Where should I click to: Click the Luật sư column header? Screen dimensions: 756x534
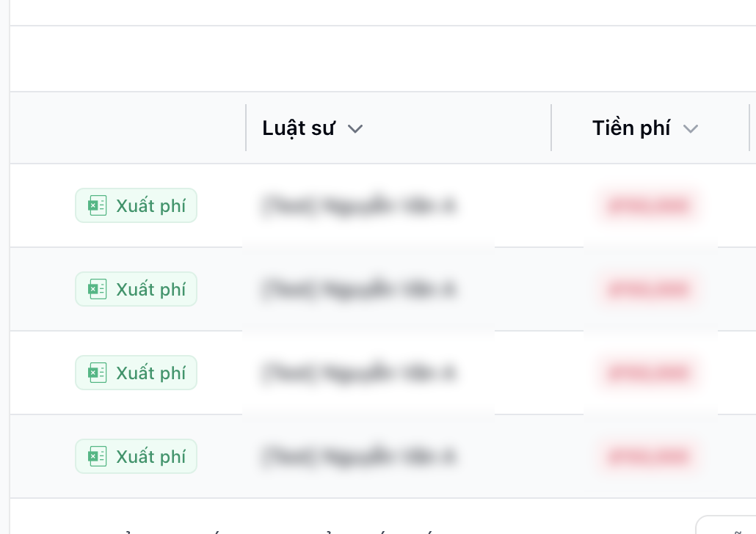299,128
